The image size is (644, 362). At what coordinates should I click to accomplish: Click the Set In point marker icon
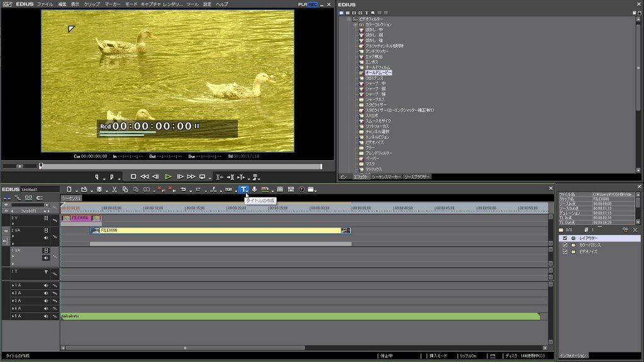pos(96,177)
